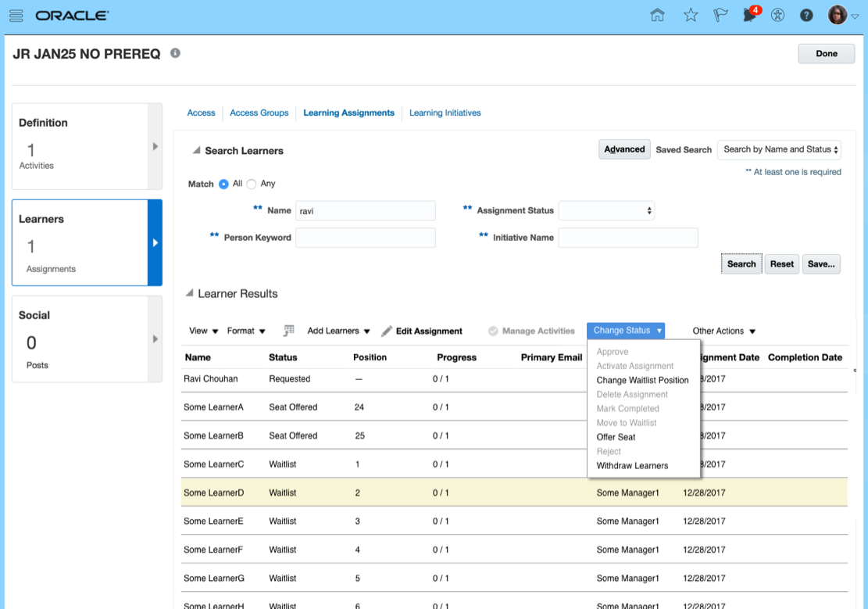Open Favorites star icon

pos(691,16)
